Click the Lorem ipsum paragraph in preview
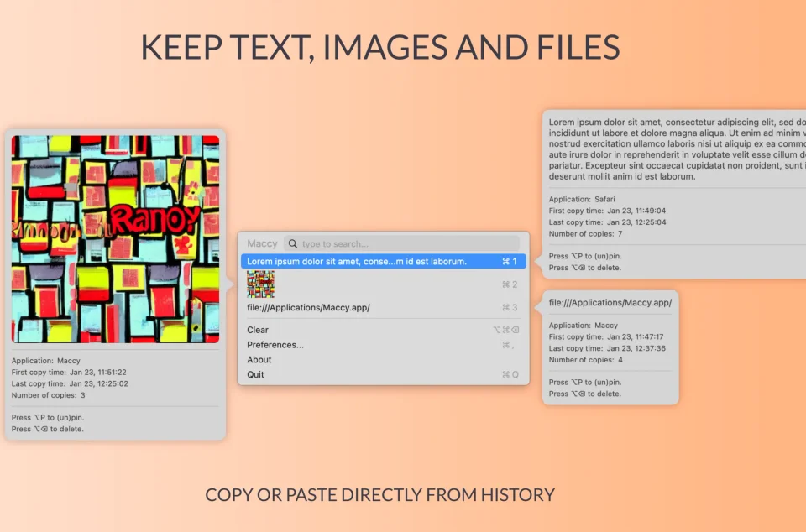This screenshot has width=806, height=532. point(677,149)
